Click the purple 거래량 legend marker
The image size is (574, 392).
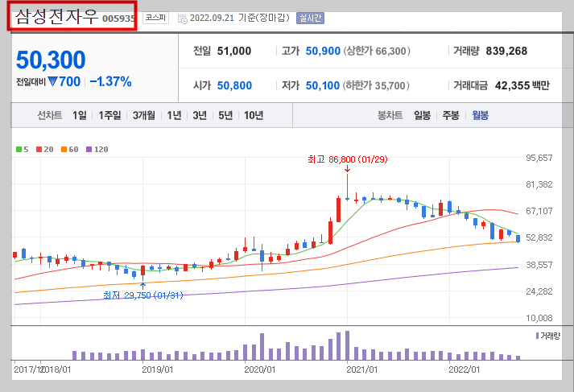[x=537, y=336]
